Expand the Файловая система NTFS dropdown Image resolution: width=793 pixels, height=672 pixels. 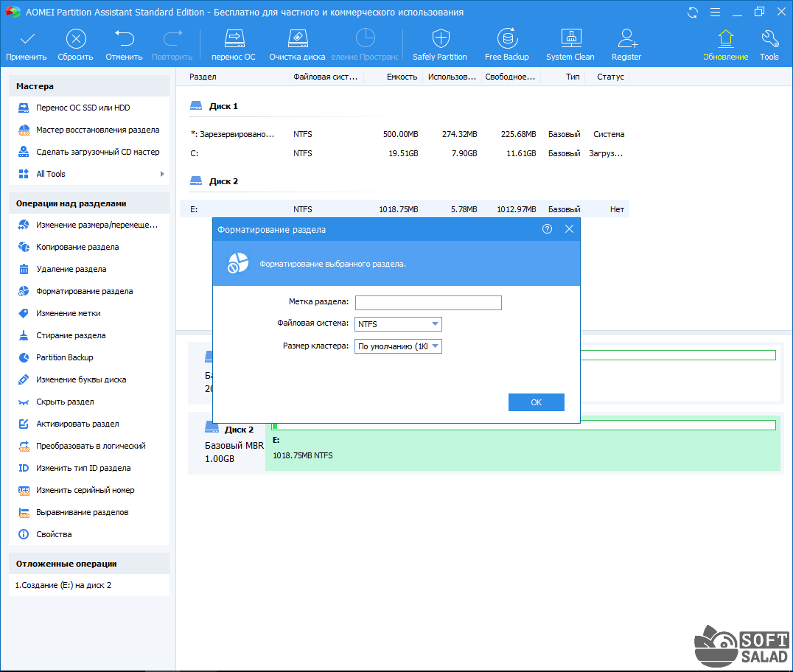click(x=435, y=324)
